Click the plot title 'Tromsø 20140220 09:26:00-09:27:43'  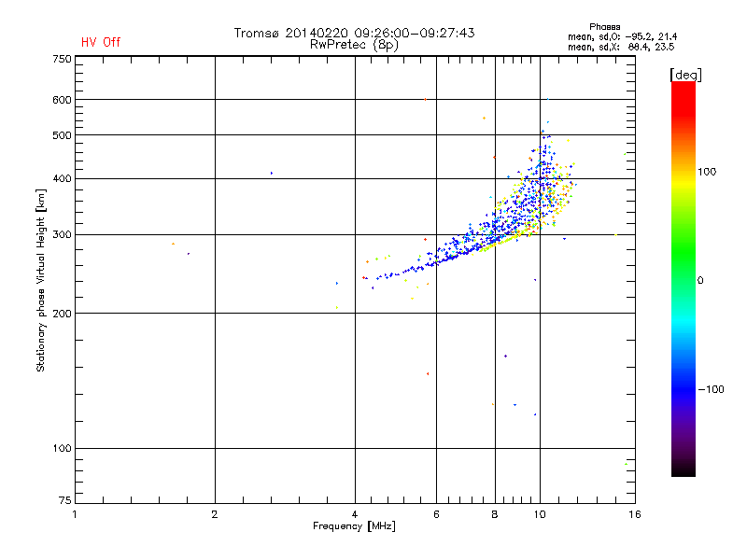[354, 33]
